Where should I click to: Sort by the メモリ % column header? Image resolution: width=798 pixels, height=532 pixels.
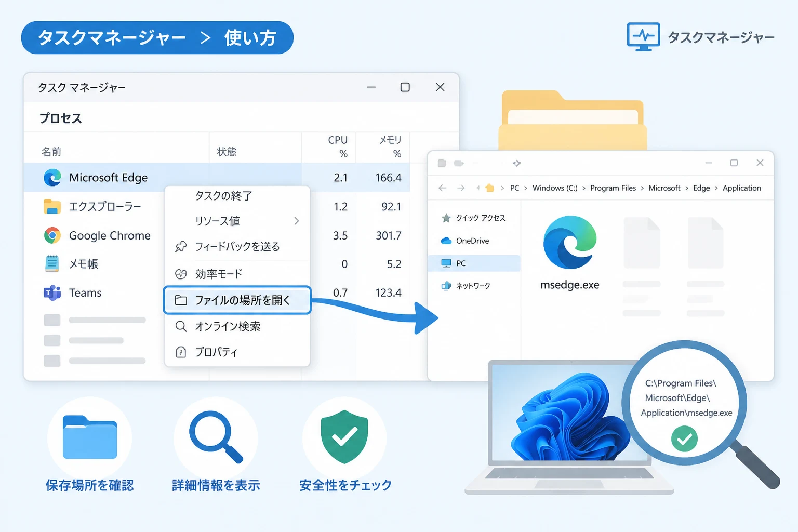point(391,147)
